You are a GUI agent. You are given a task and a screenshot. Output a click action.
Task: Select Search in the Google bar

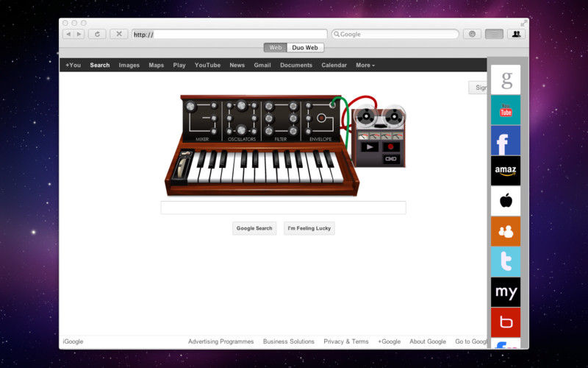100,65
